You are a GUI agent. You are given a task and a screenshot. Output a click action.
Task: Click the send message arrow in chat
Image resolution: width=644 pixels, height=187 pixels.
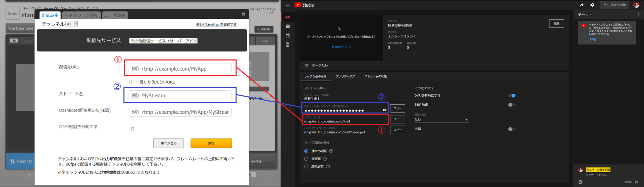click(x=637, y=182)
